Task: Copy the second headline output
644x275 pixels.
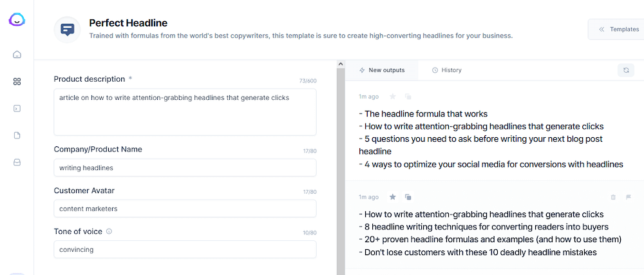Action: [408, 197]
